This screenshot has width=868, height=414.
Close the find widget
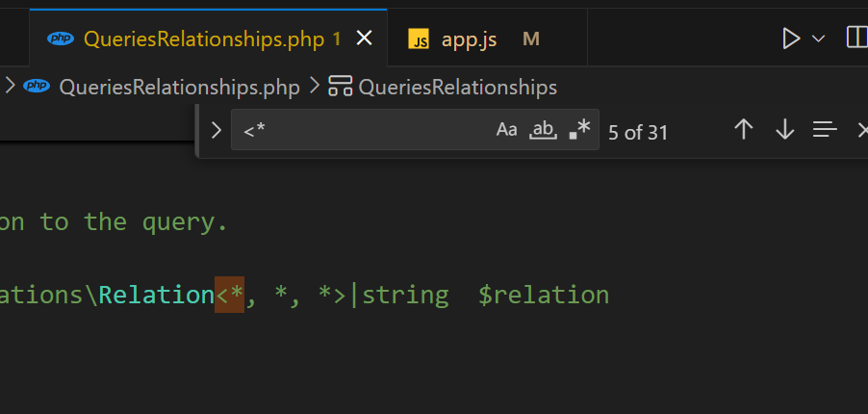point(861,130)
